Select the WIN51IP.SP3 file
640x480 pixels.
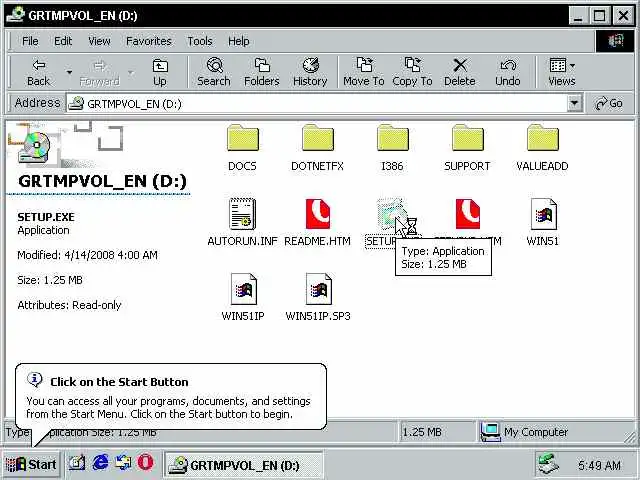tap(318, 297)
